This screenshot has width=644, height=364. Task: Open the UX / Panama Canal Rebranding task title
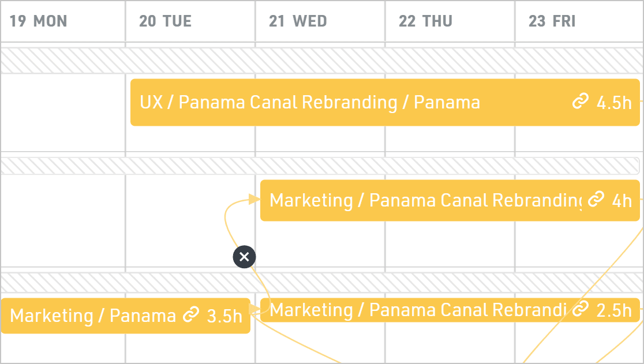point(309,103)
